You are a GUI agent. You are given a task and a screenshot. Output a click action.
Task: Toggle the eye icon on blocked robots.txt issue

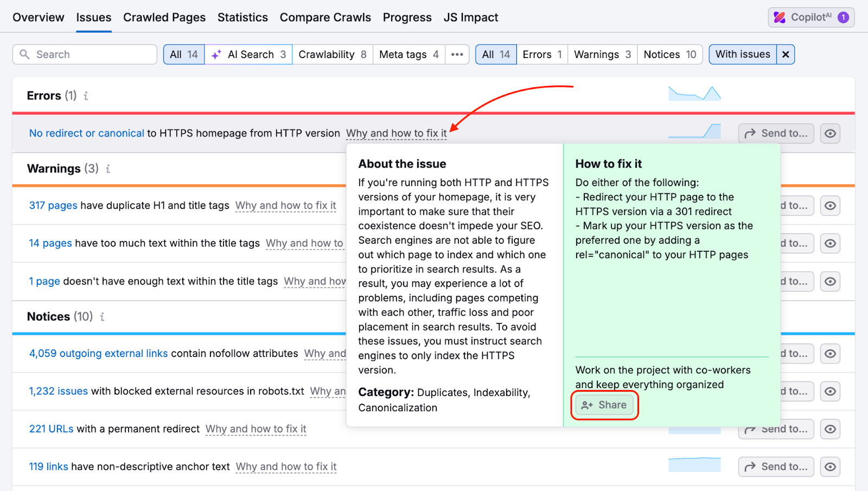coord(830,391)
